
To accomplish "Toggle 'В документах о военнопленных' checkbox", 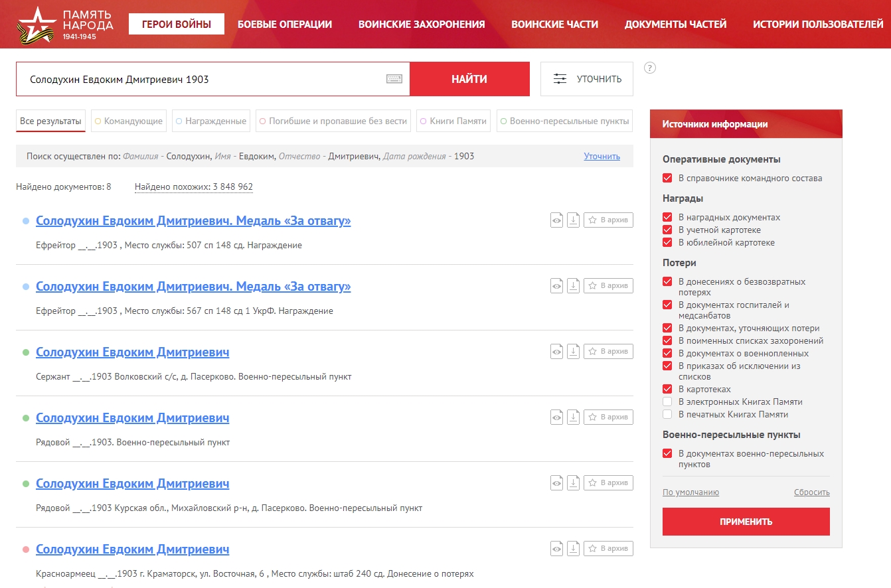I will pyautogui.click(x=667, y=354).
